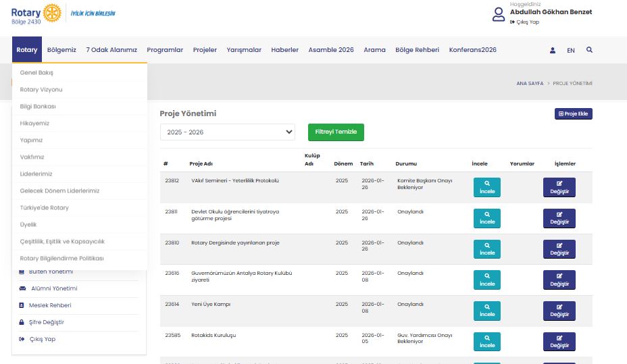Click the Meslek Rehberi sidebar icon
Image resolution: width=627 pixels, height=364 pixels.
[x=22, y=305]
